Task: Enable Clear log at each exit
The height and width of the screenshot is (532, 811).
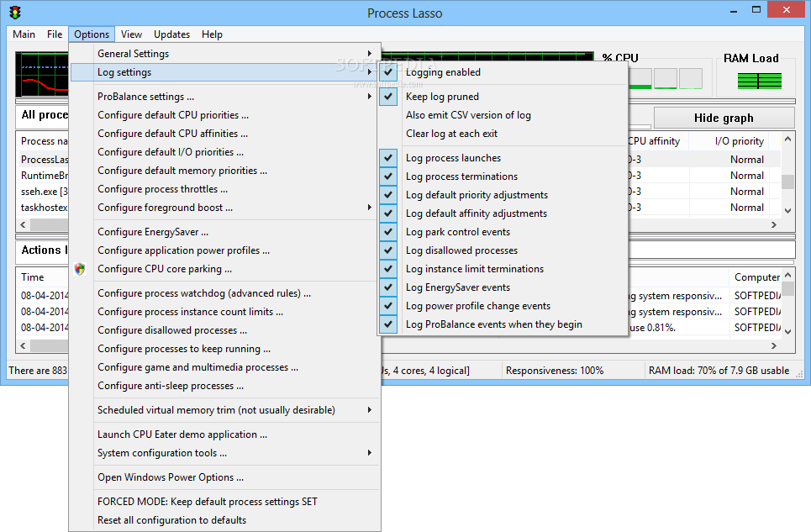Action: click(x=451, y=134)
